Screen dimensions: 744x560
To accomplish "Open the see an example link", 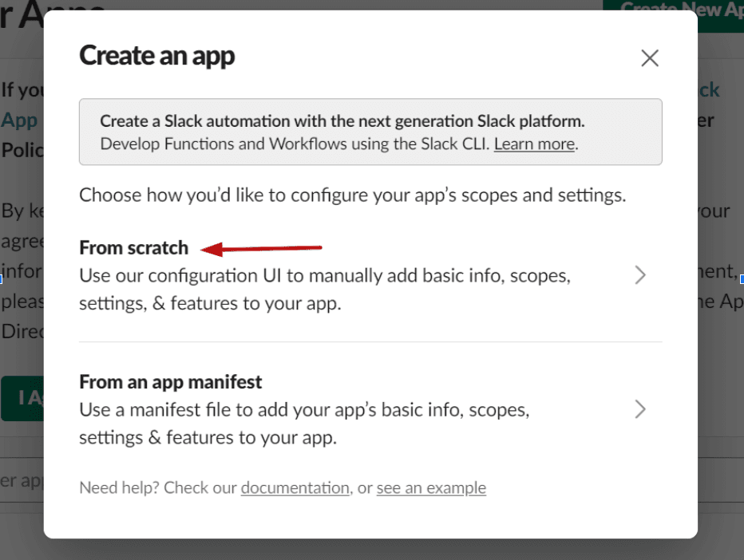I will (431, 488).
